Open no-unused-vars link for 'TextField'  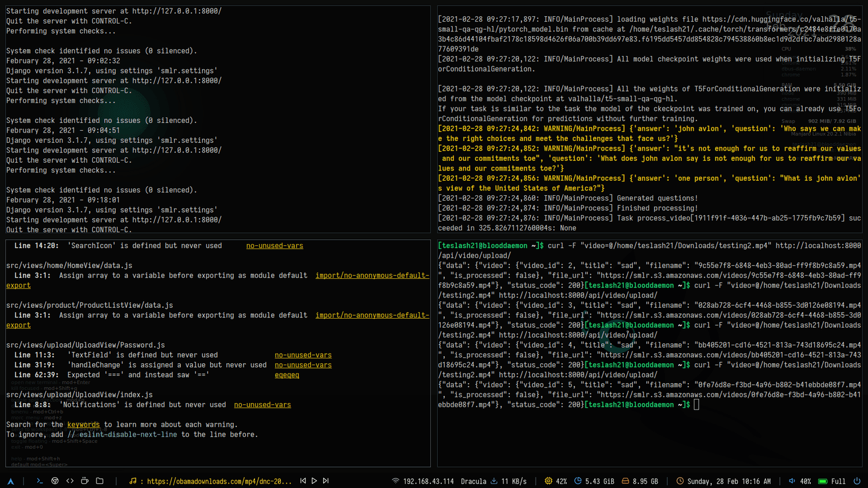point(303,355)
